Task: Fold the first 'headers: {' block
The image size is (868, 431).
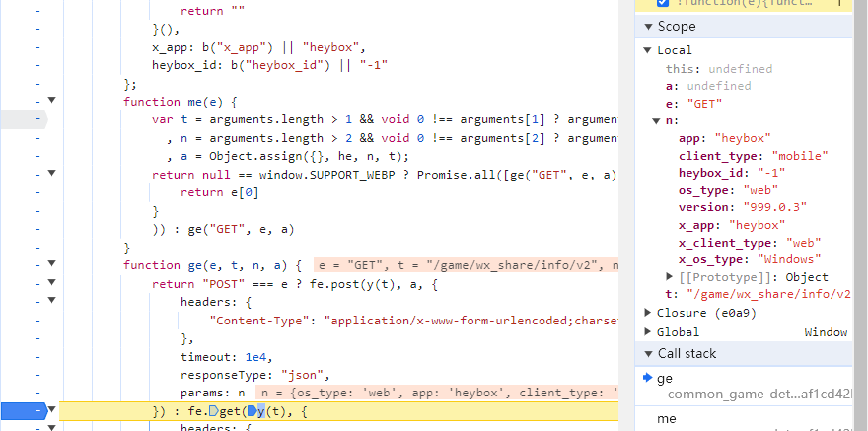Action: pyautogui.click(x=51, y=301)
